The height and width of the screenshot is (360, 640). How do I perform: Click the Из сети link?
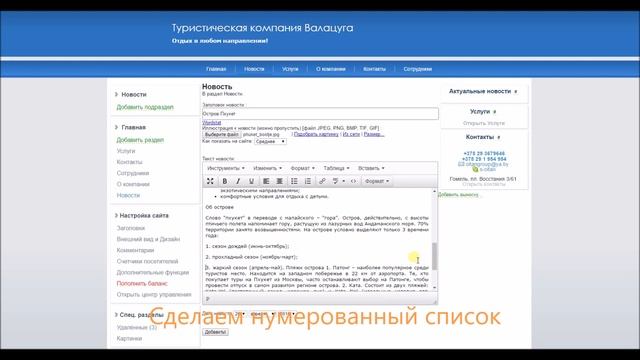click(351, 134)
